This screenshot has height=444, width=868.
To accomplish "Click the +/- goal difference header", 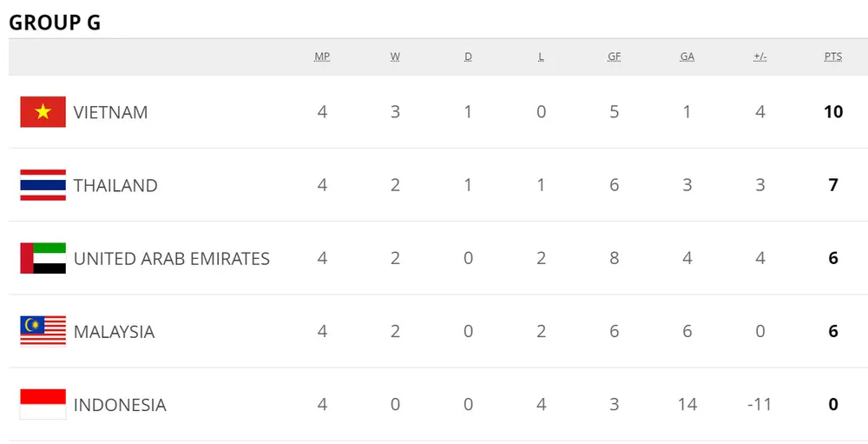I will [x=759, y=56].
